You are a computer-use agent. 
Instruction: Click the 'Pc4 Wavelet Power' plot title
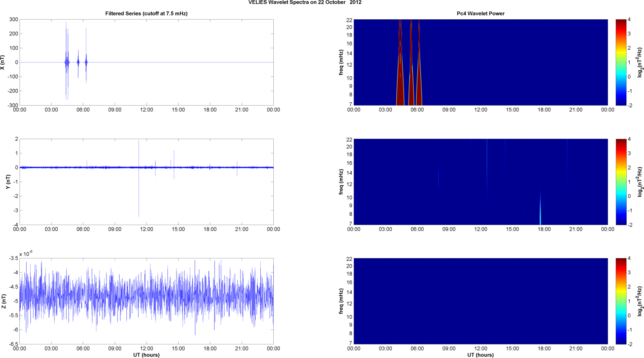click(480, 13)
